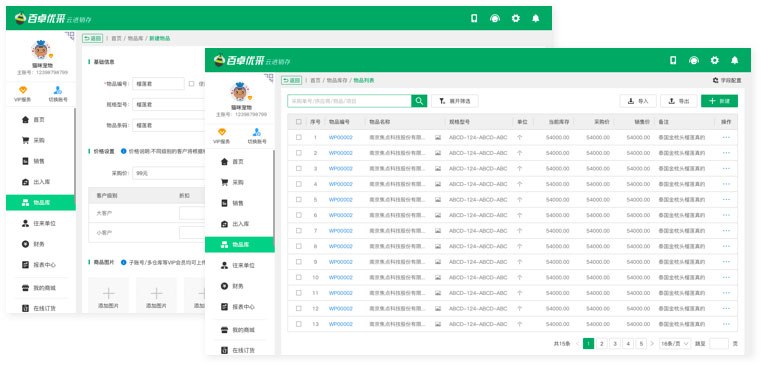The width and height of the screenshot is (761, 365).
Task: Click 切换账号 switch account icon in front window
Action: tap(257, 132)
